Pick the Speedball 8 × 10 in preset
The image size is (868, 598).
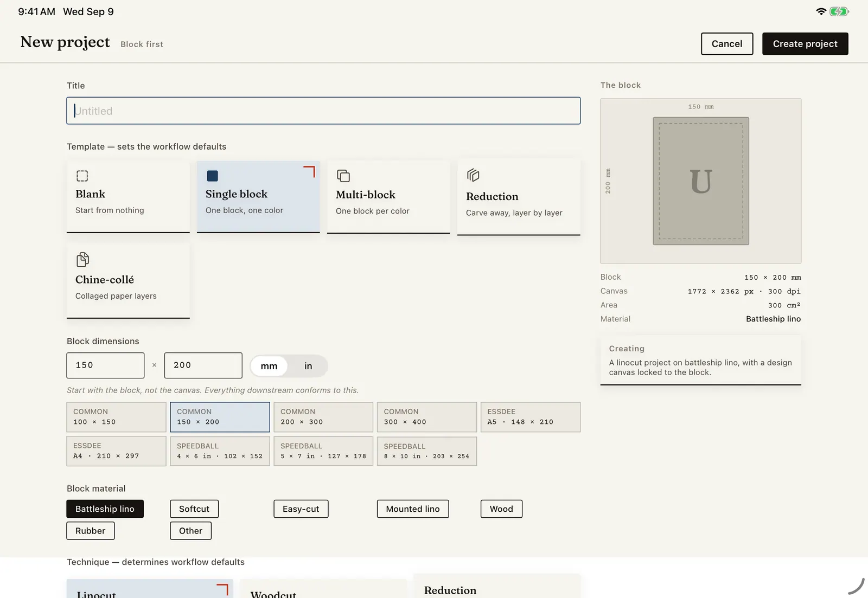coord(427,451)
